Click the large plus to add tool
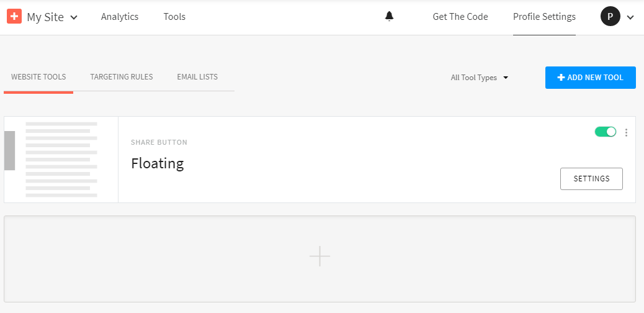This screenshot has height=313, width=644. tap(320, 256)
